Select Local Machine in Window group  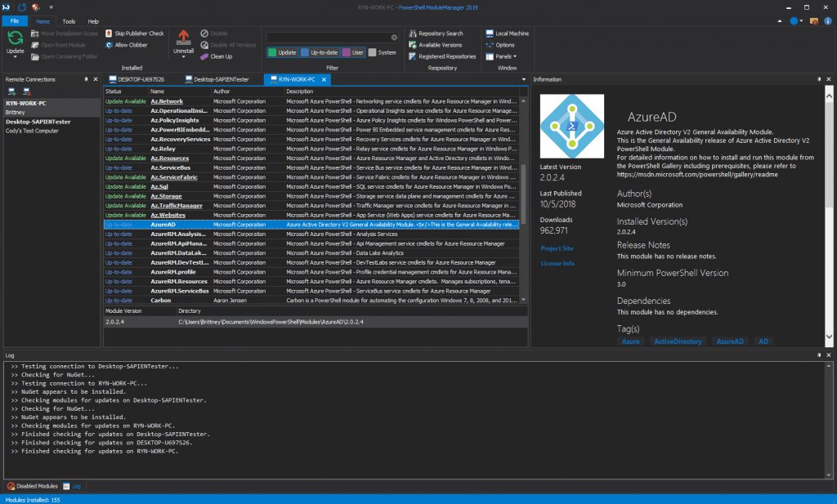[507, 33]
